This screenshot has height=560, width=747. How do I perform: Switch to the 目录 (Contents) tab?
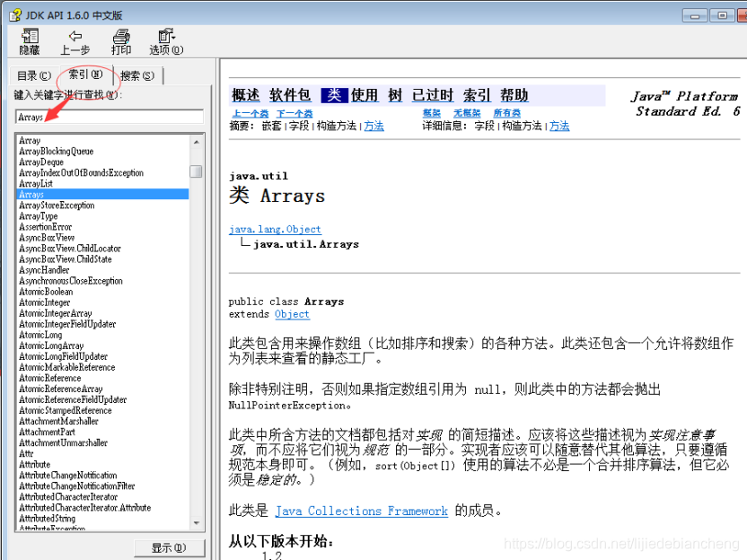click(33, 75)
